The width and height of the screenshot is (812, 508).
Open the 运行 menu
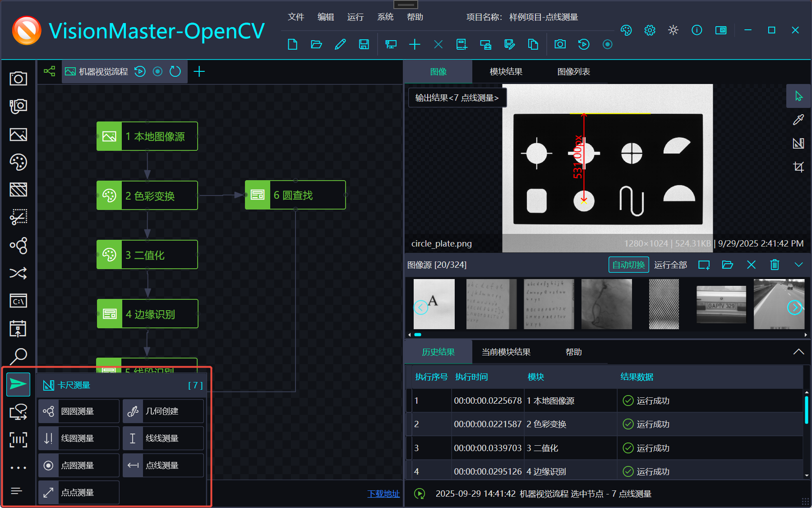(x=355, y=17)
